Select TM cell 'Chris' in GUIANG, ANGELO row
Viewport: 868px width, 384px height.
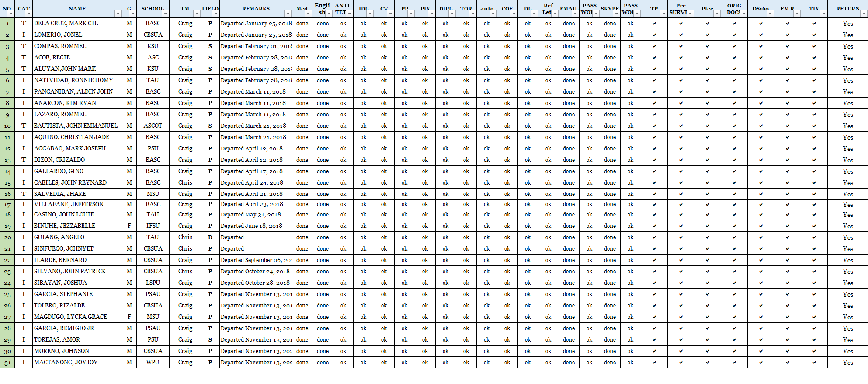[185, 237]
